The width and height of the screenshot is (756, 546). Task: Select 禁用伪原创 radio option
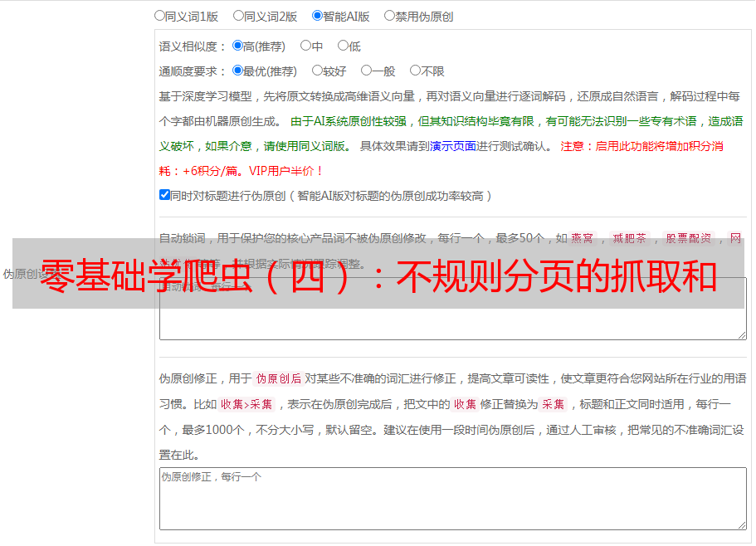pos(389,16)
